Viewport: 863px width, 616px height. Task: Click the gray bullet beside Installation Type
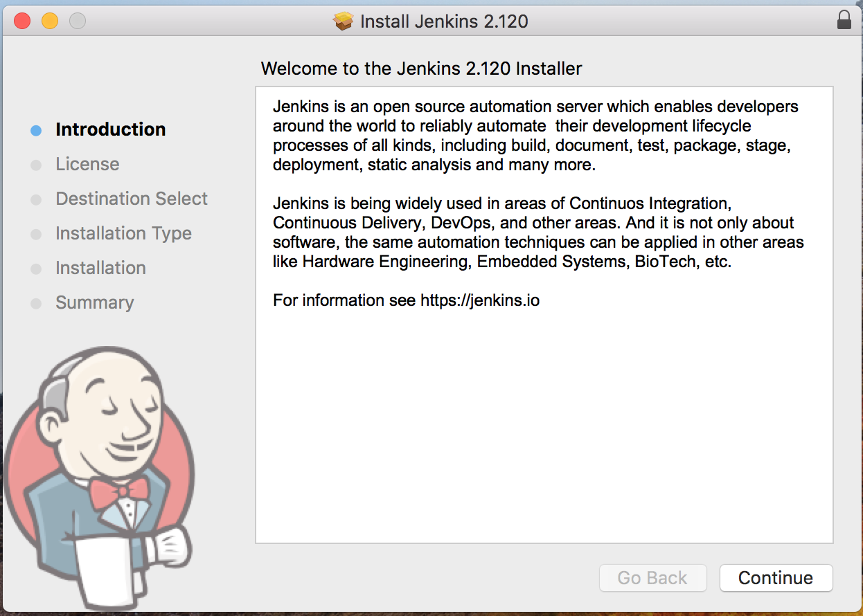tap(36, 234)
